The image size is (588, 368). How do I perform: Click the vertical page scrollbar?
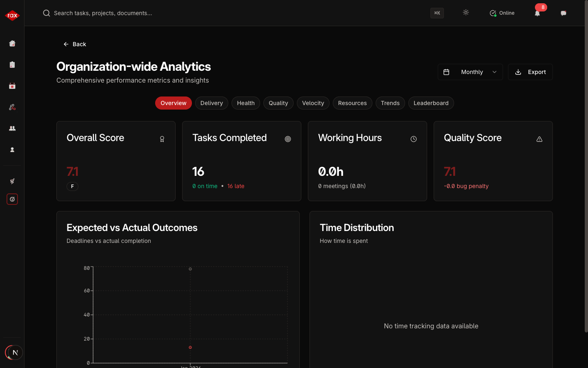(586, 164)
